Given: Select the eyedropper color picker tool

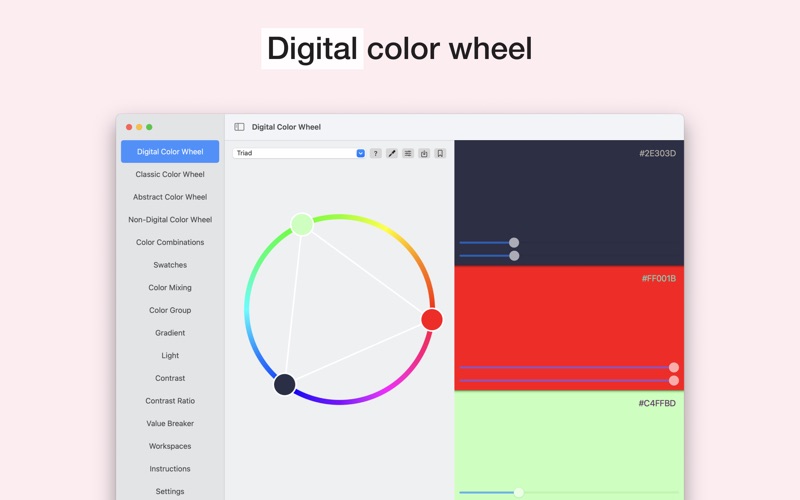Looking at the screenshot, I should point(392,153).
